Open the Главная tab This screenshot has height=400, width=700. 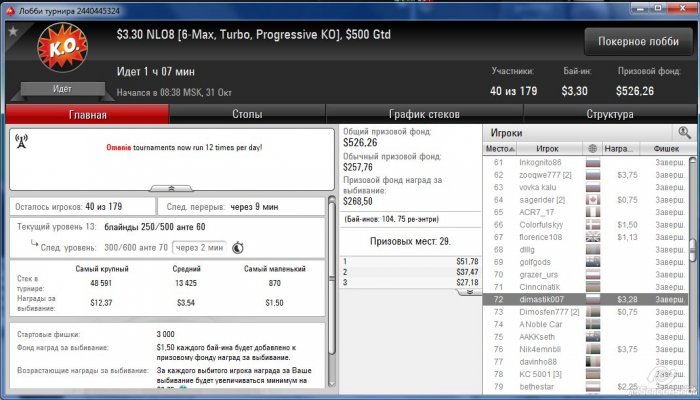point(88,114)
